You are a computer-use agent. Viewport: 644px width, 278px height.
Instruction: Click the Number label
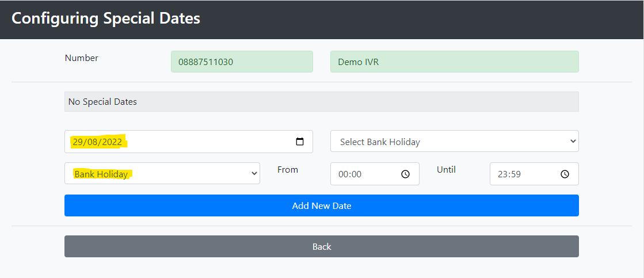(81, 58)
